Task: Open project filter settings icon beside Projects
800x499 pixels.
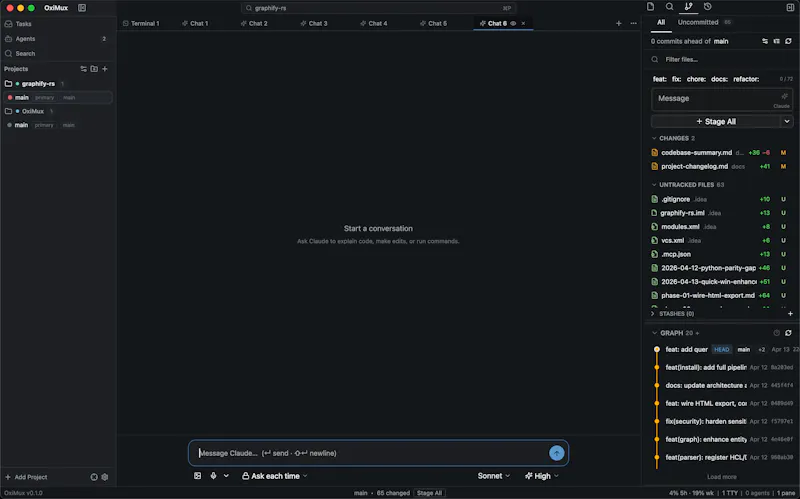Action: [83, 69]
